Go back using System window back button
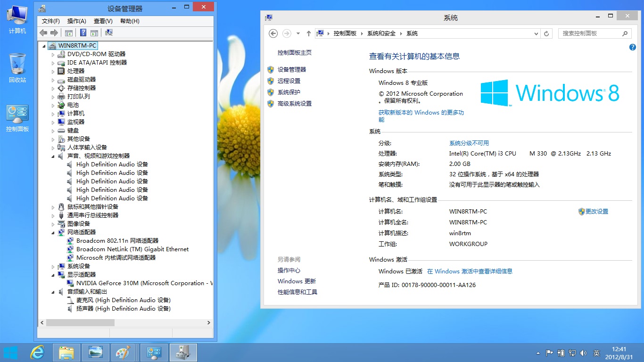The image size is (644, 362). pos(273,33)
